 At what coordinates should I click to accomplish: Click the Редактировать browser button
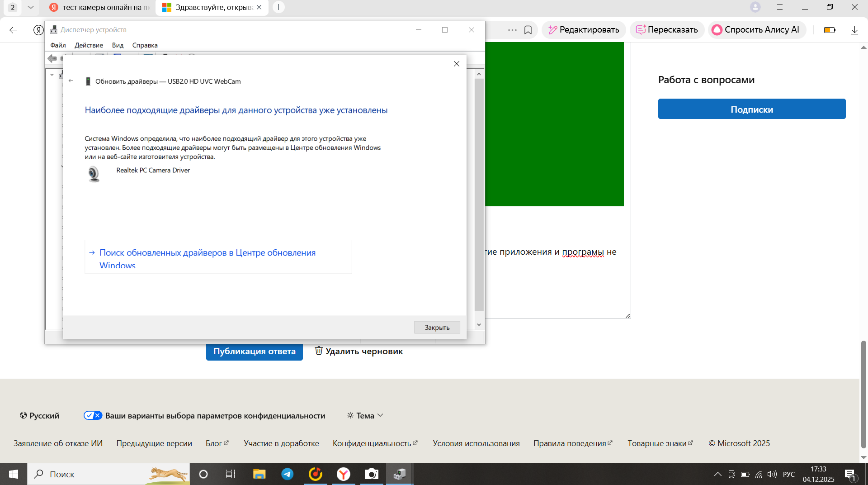tap(584, 30)
